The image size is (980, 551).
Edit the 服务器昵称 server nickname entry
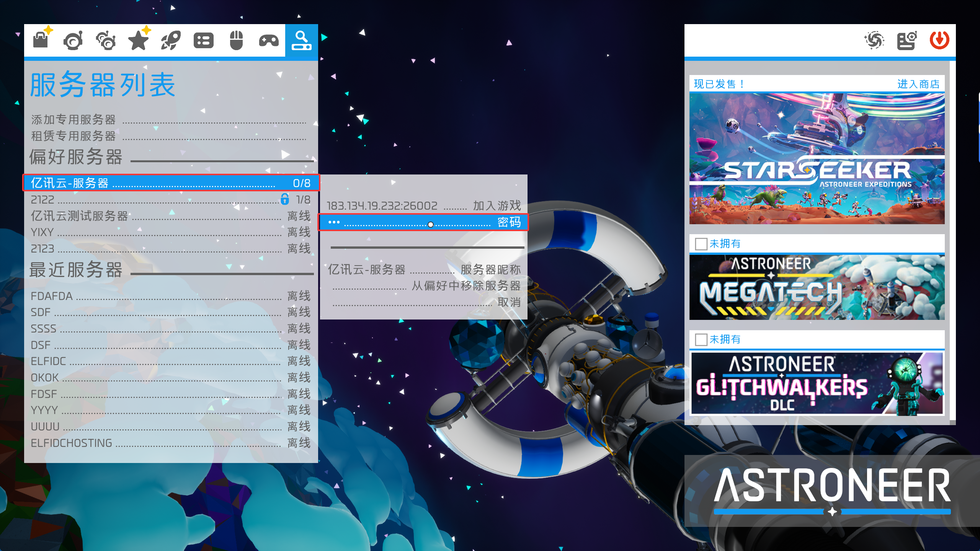pos(424,270)
